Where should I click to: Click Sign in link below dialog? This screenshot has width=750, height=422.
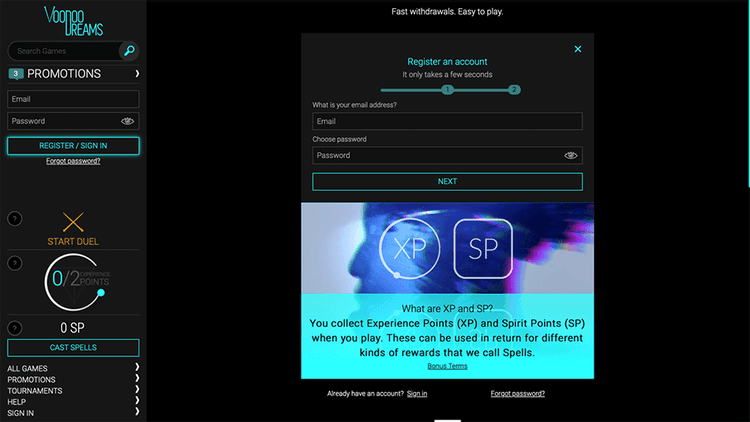click(x=417, y=393)
